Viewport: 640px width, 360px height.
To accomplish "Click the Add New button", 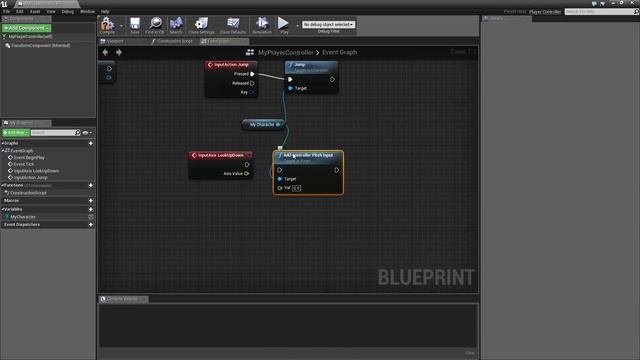I will click(x=16, y=133).
